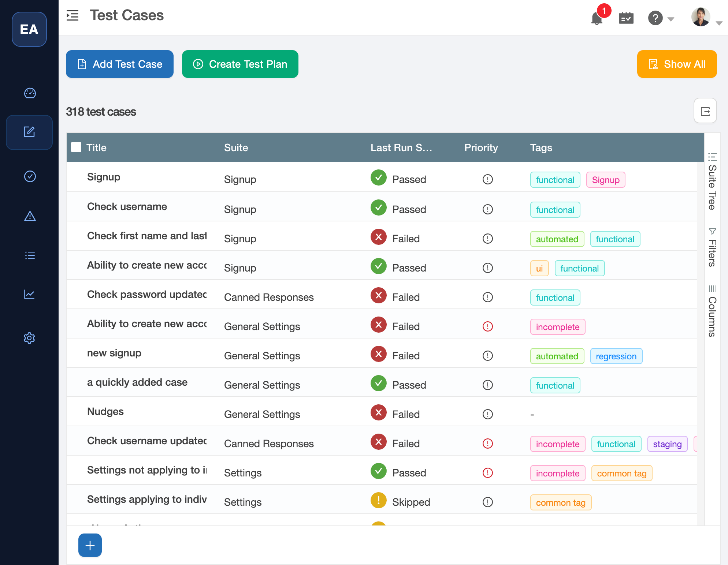Open the help dropdown next to question mark

coord(671,19)
